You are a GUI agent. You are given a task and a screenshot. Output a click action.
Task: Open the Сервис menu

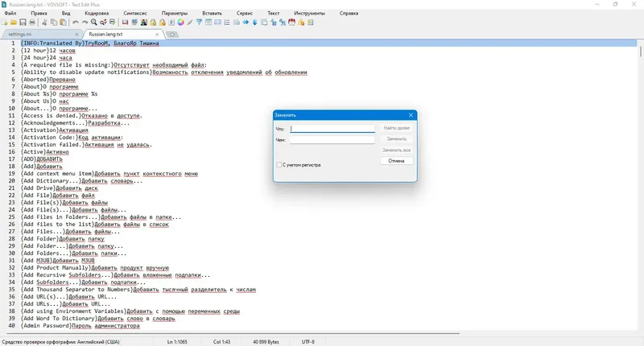click(x=245, y=13)
